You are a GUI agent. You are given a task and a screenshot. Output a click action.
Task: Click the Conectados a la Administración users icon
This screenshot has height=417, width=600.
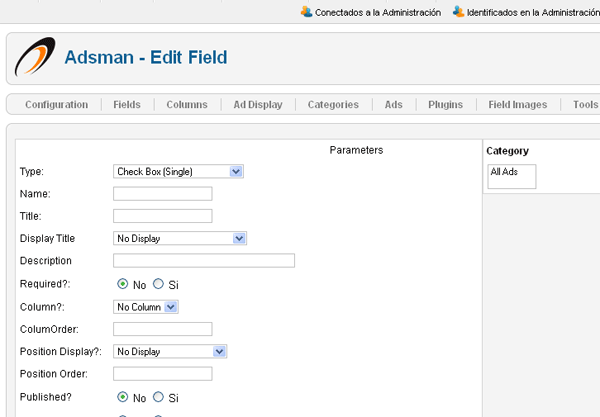coord(307,12)
